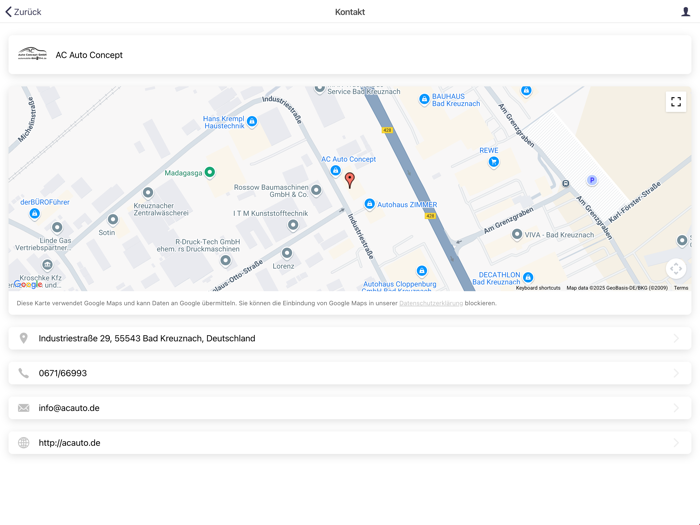Open website http://acauto.de

[x=350, y=443]
